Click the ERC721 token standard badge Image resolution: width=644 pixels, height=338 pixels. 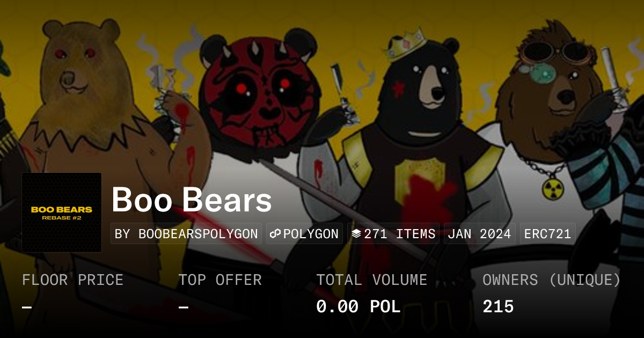click(547, 234)
